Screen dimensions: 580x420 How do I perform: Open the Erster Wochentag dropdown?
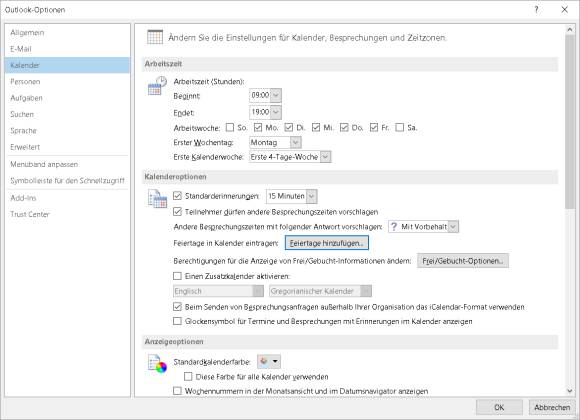point(295,142)
